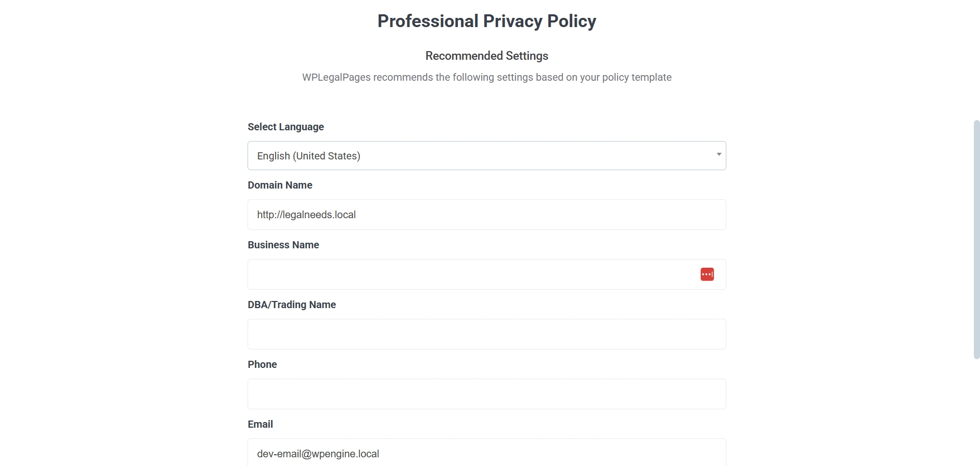Click the "Professional Privacy Policy" heading
The height and width of the screenshot is (466, 980).
point(486,21)
